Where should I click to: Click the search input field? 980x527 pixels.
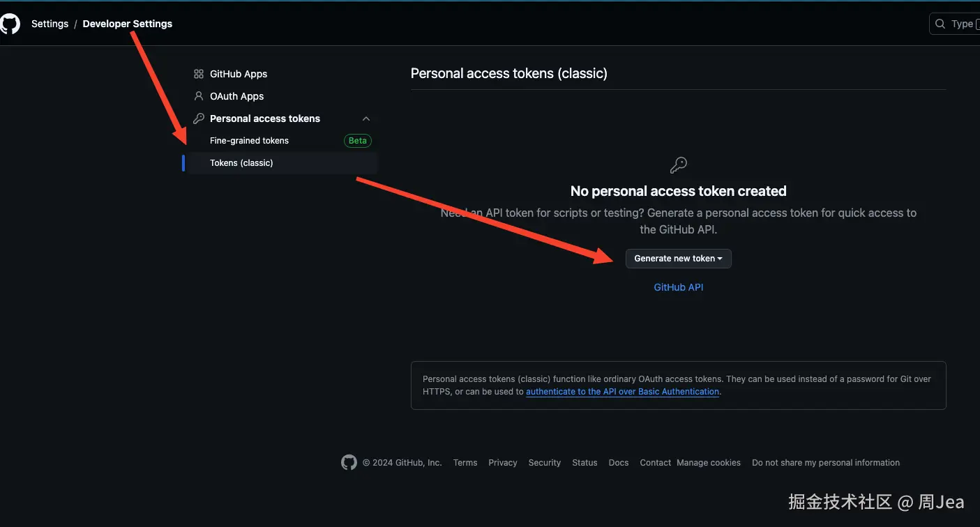click(x=963, y=24)
